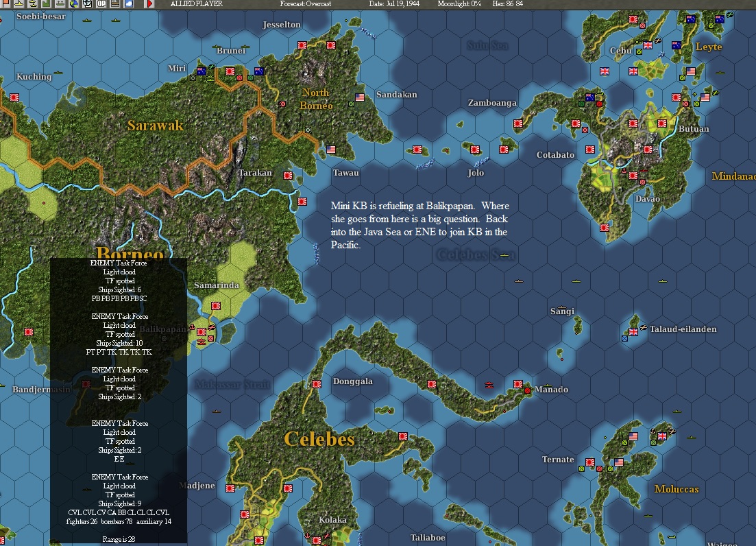
Task: Select the Japanese flag at Jolo
Action: pos(475,150)
